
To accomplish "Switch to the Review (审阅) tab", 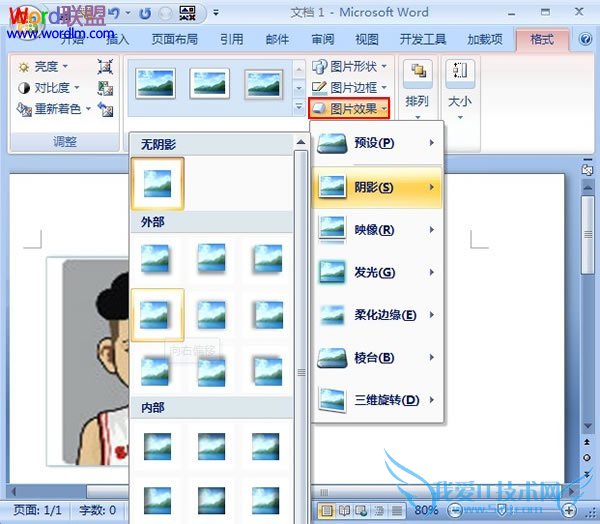I will [323, 39].
